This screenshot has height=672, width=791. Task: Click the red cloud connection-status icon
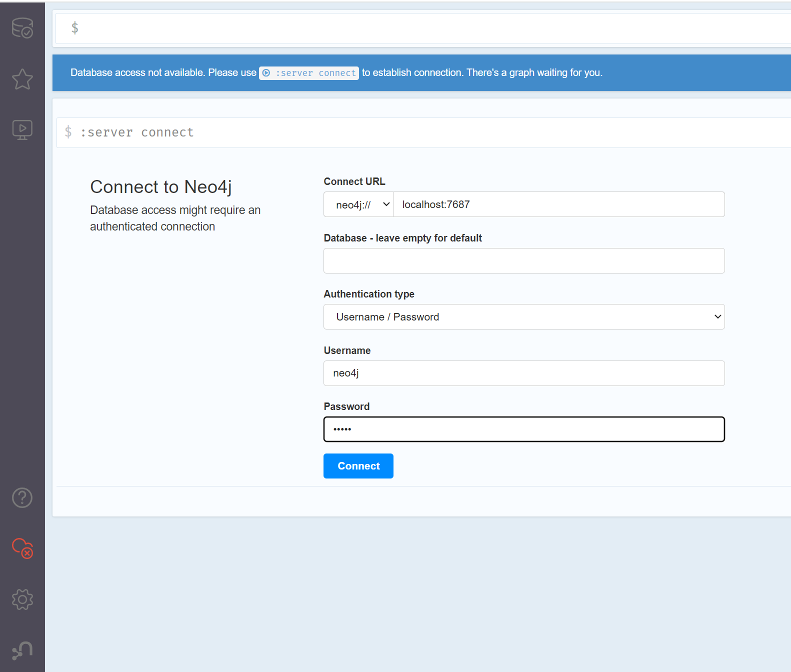click(22, 548)
